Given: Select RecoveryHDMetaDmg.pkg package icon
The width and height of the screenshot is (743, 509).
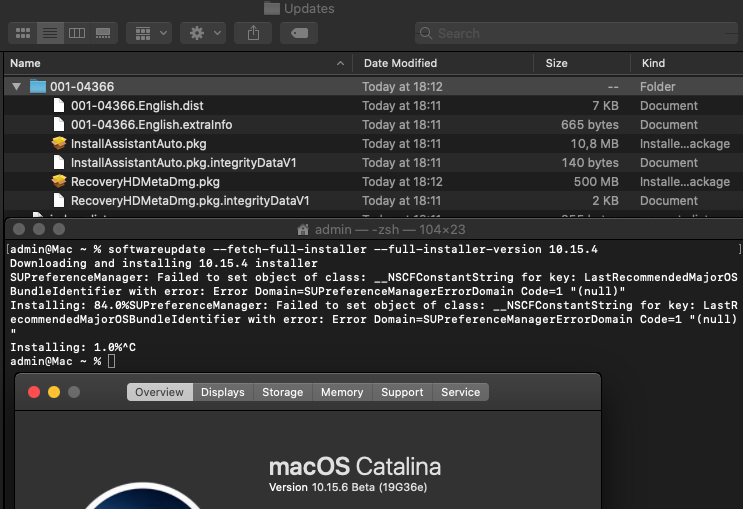Looking at the screenshot, I should pos(59,181).
